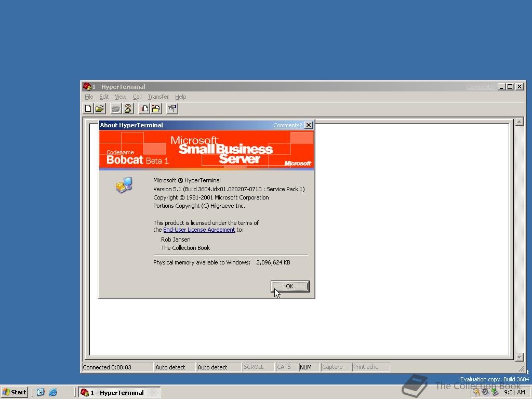Select 1 - HyperTerminal taskbar button
This screenshot has width=532, height=399.
click(119, 393)
